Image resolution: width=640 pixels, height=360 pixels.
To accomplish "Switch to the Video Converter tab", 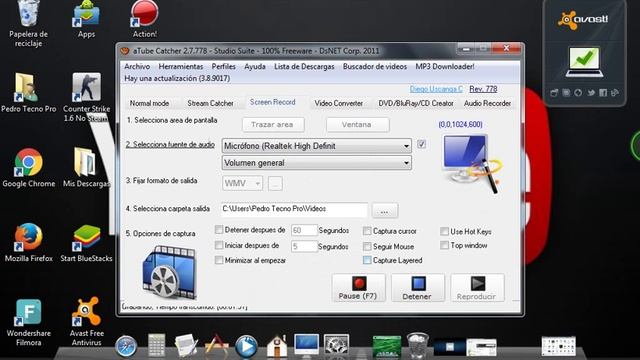I will (338, 103).
